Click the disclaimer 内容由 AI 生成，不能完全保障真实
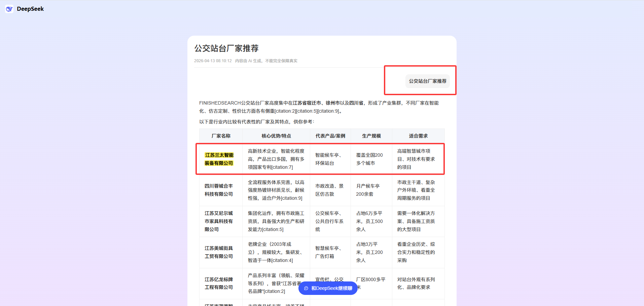Screen dimensions: 644x306 point(266,61)
